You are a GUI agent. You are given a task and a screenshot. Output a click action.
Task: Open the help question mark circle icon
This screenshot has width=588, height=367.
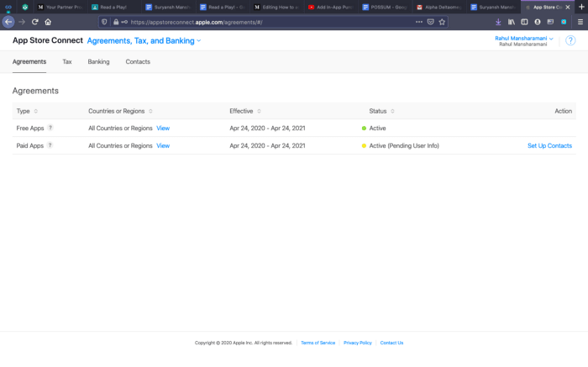point(570,40)
